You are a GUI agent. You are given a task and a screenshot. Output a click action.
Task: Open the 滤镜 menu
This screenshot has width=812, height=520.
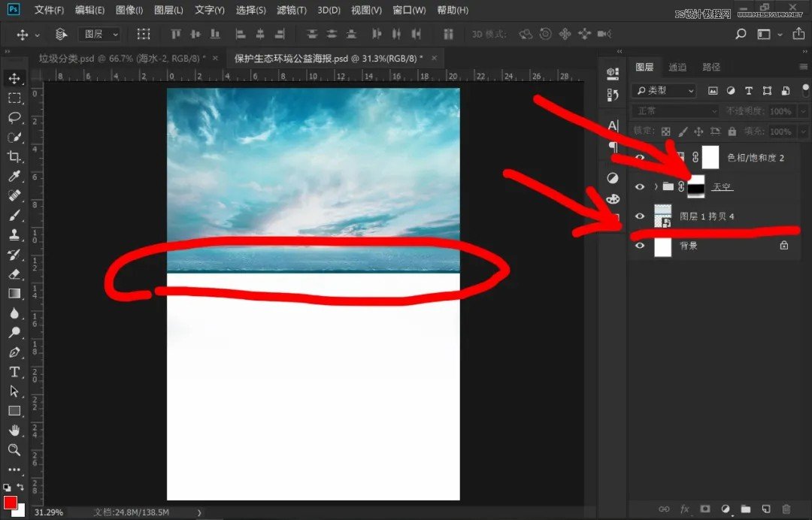(292, 11)
